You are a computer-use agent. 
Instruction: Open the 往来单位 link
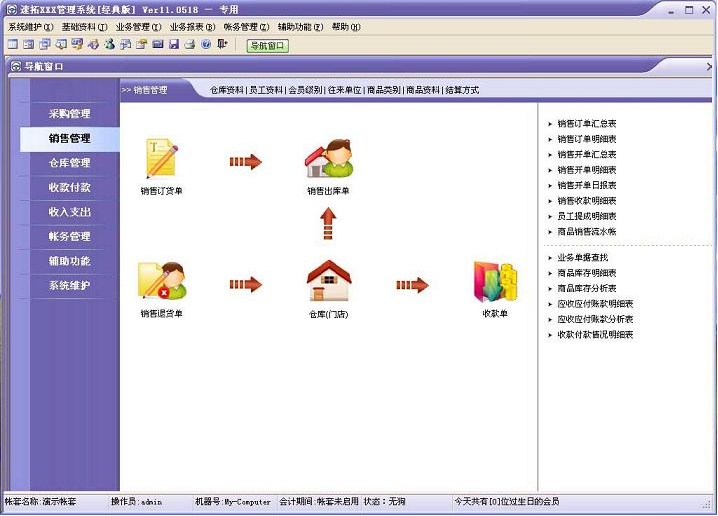(345, 90)
